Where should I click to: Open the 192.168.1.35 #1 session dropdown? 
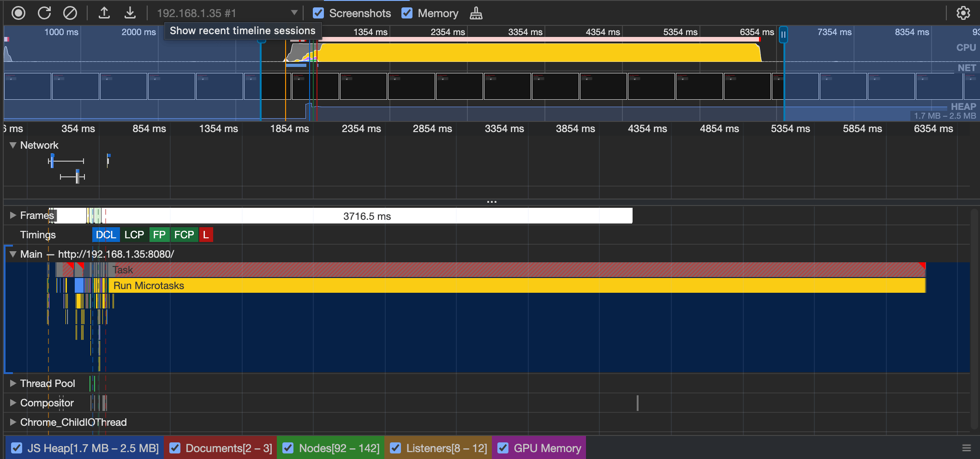click(227, 13)
